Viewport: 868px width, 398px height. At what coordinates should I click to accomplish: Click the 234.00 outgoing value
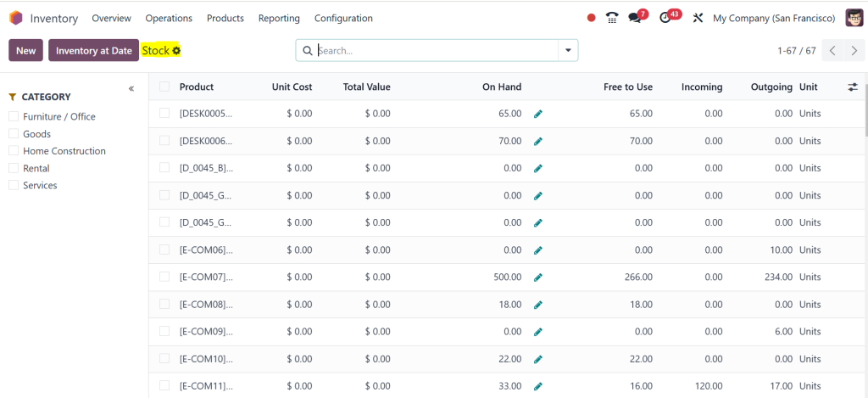pyautogui.click(x=778, y=277)
